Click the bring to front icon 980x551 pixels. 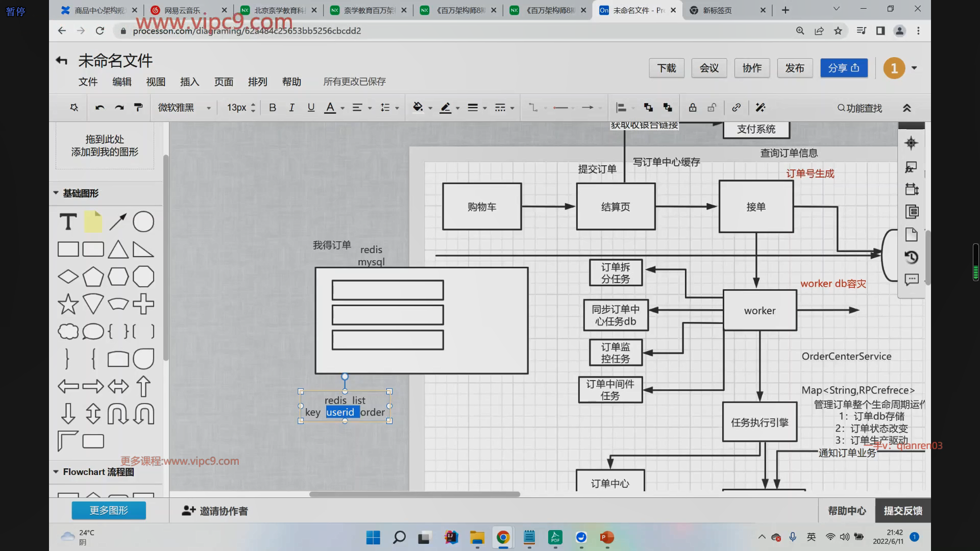click(648, 108)
